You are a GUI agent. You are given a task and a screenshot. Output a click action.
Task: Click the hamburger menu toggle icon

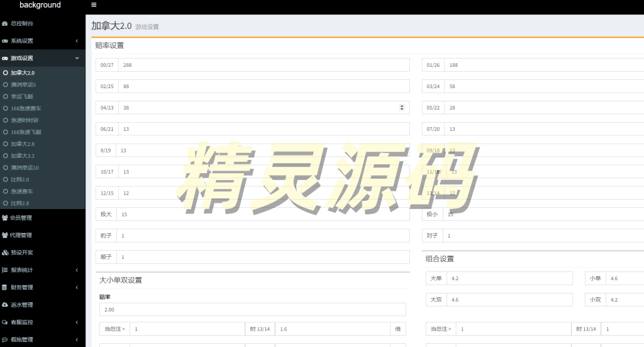94,5
